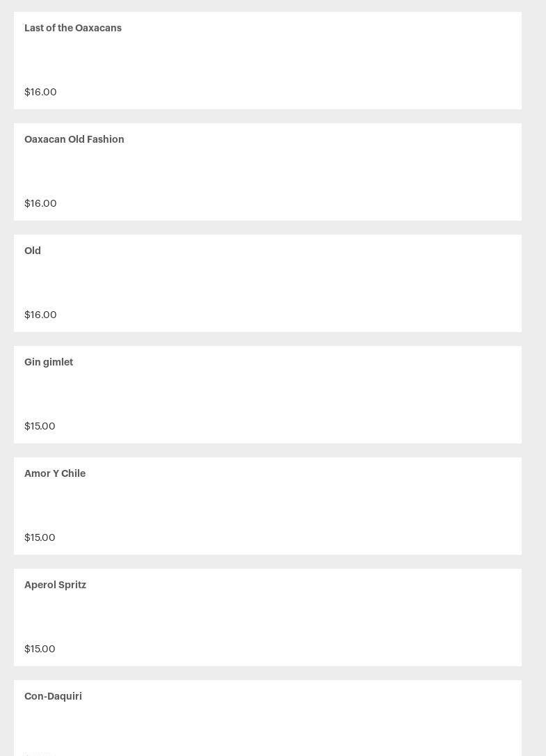Open the Aperol Spritz menu card

coord(268,617)
